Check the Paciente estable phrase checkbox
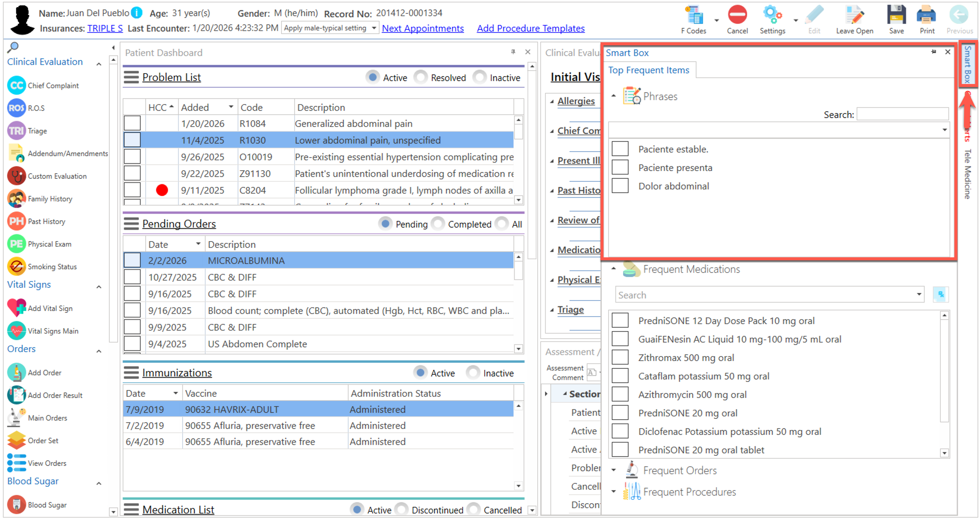 point(620,149)
